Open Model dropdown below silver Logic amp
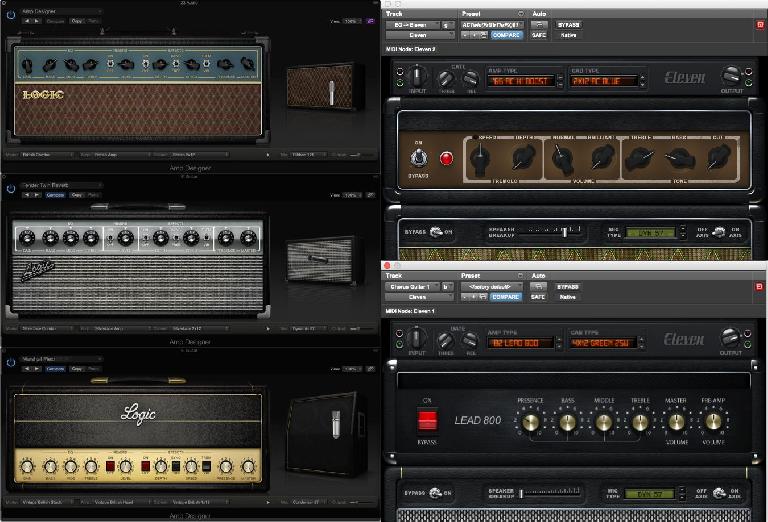Image resolution: width=768 pixels, height=522 pixels. (47, 329)
